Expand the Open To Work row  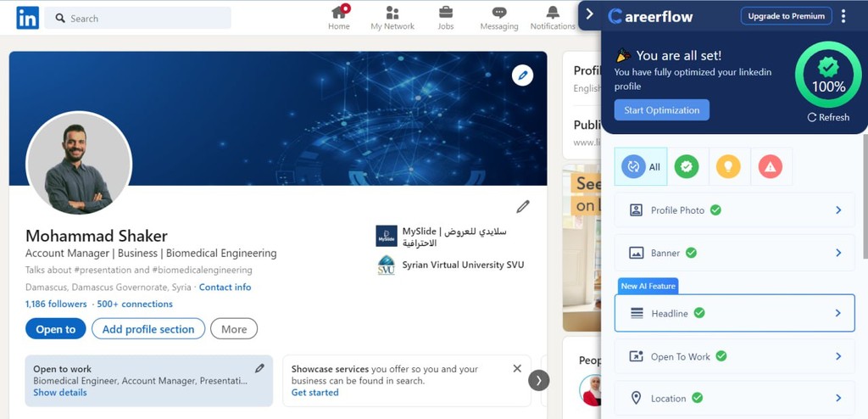[735, 356]
